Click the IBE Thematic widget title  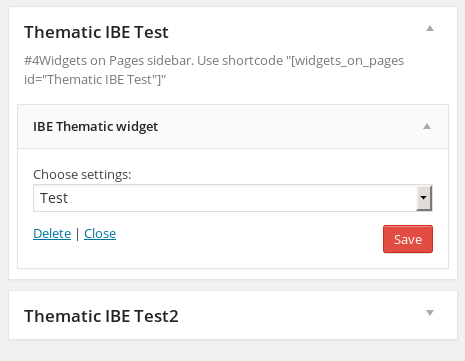95,127
